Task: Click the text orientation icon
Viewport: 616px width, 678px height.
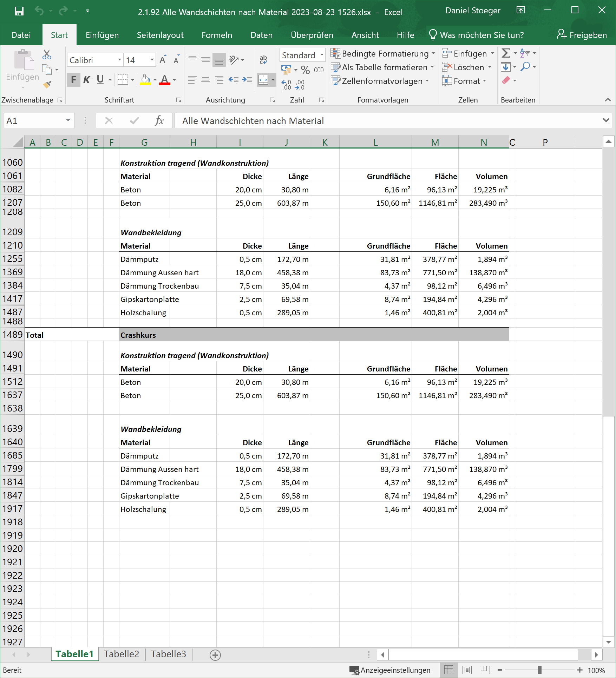Action: 234,59
